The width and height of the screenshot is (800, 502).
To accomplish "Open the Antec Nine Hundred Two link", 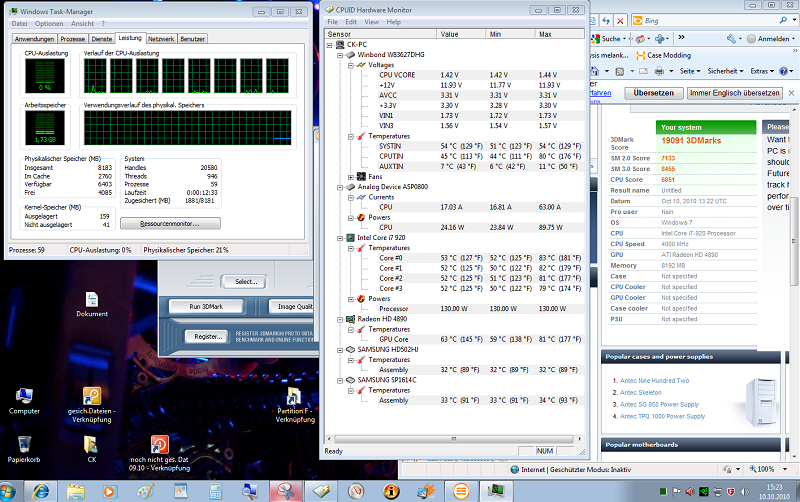I will click(655, 381).
